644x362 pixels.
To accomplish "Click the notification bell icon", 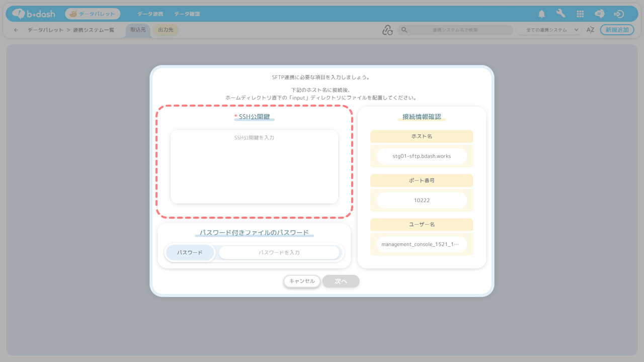I will click(x=541, y=14).
